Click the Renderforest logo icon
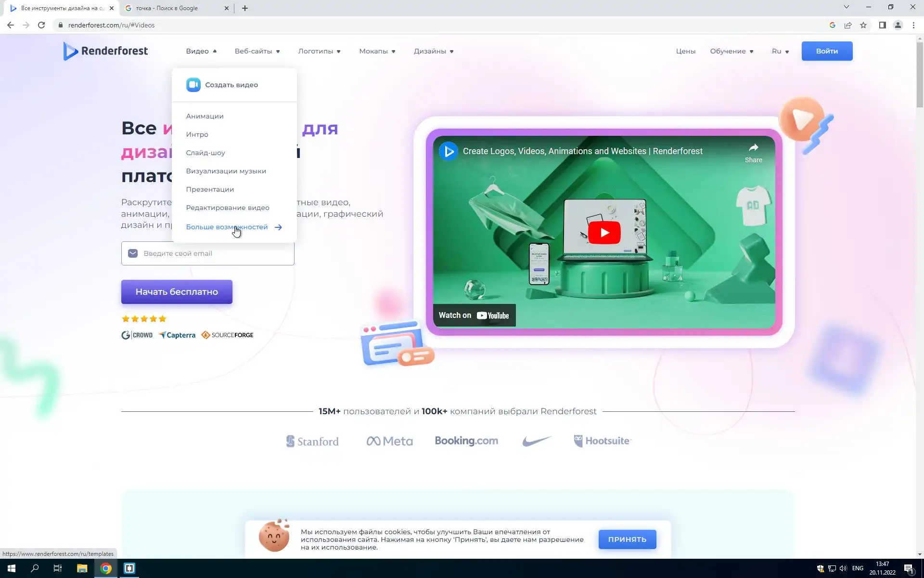 tap(70, 51)
